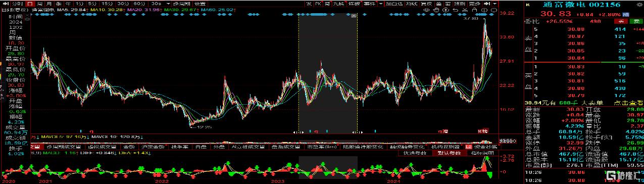Select the 季 quarterly period tab
The height and width of the screenshot is (184, 644).
(59, 4)
